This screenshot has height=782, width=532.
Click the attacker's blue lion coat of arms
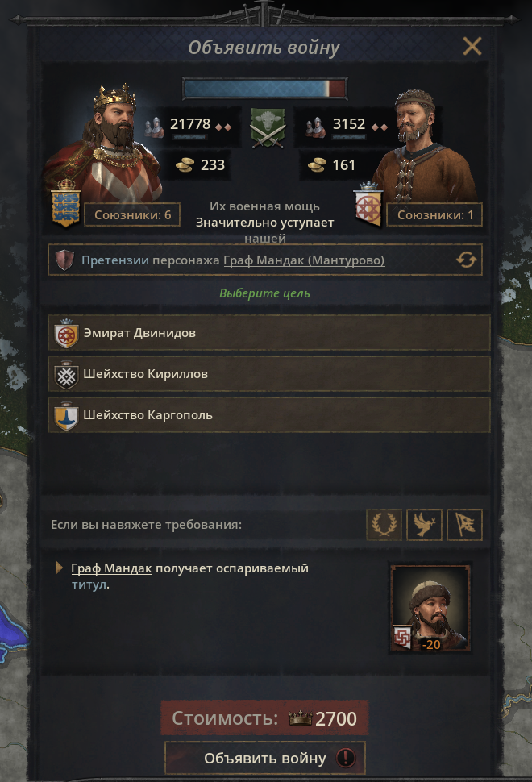pos(66,203)
